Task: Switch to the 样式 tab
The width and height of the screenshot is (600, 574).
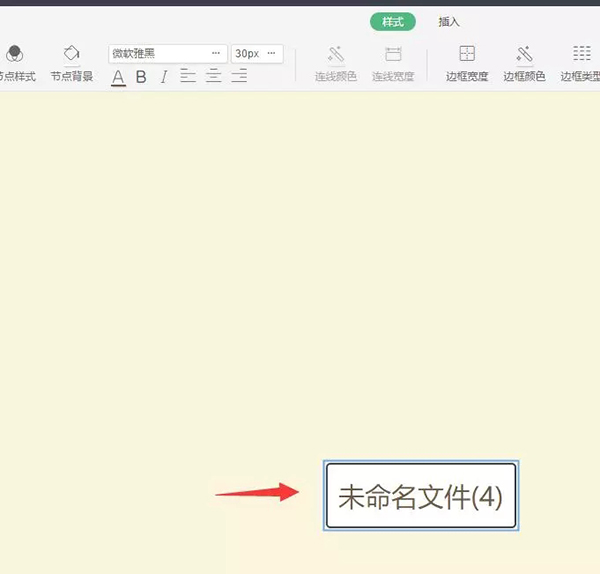Action: 393,22
